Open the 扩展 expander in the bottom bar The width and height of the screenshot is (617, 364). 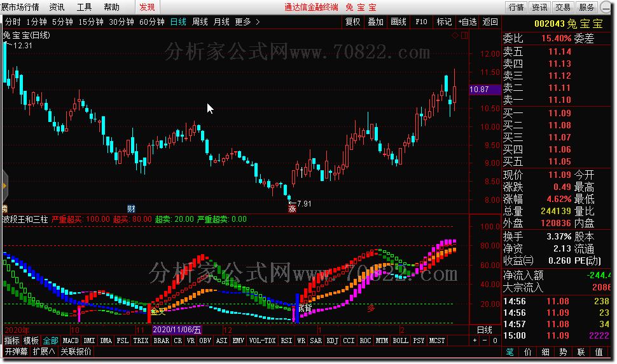pyautogui.click(x=43, y=351)
